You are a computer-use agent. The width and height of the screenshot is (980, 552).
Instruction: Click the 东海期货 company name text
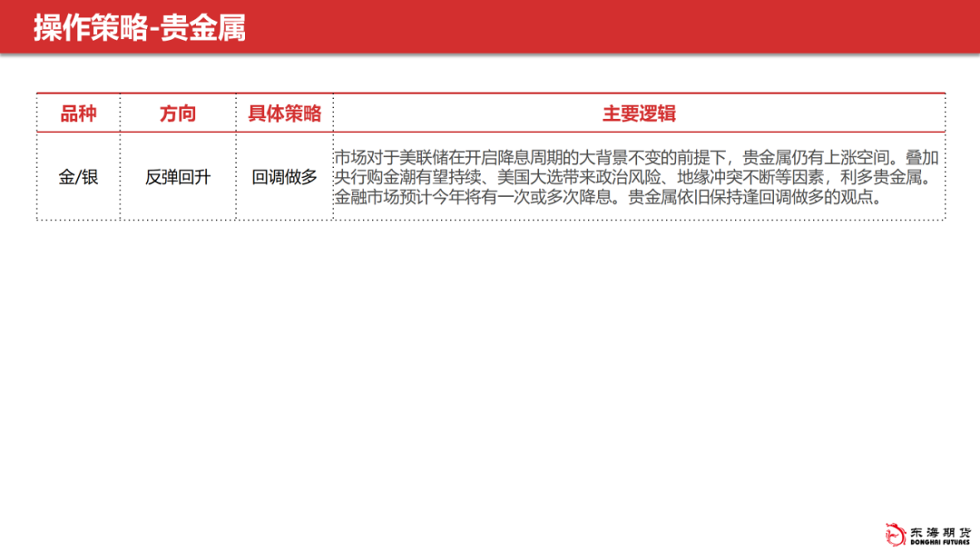point(941,533)
